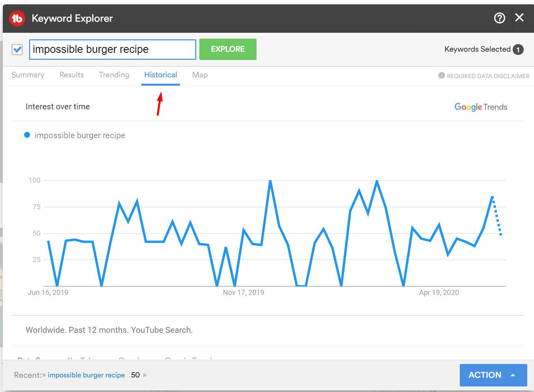The image size is (534, 392).
Task: Click the chart peak near Nov 17, 2019
Action: coord(270,181)
